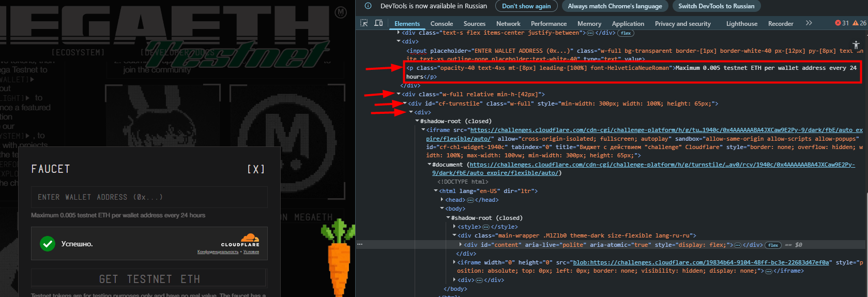The height and width of the screenshot is (297, 868).
Task: Click the accessibility figure icon in Elements
Action: [856, 45]
